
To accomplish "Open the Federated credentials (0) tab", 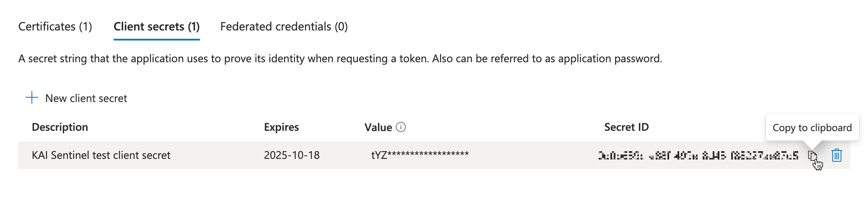I will click(284, 26).
